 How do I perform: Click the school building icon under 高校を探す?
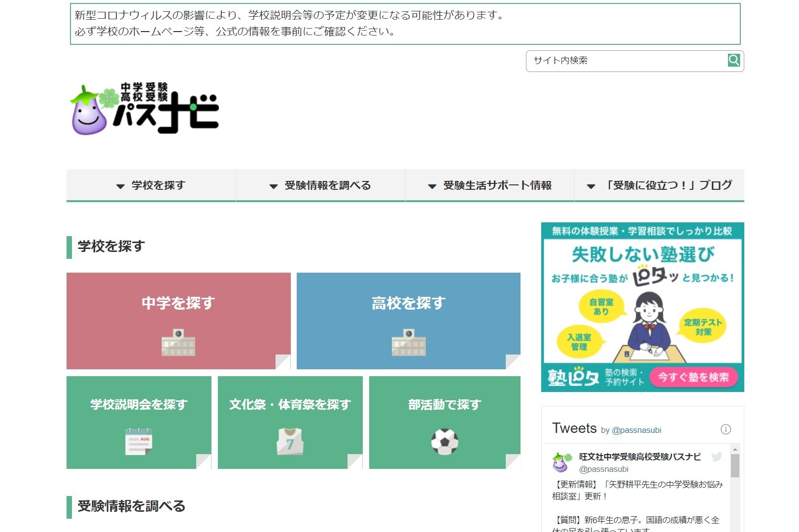pyautogui.click(x=409, y=342)
